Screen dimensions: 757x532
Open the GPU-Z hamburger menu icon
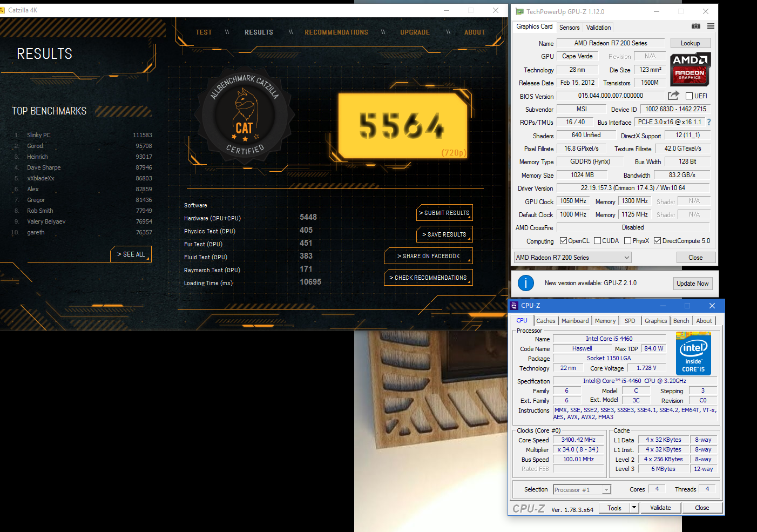point(711,26)
